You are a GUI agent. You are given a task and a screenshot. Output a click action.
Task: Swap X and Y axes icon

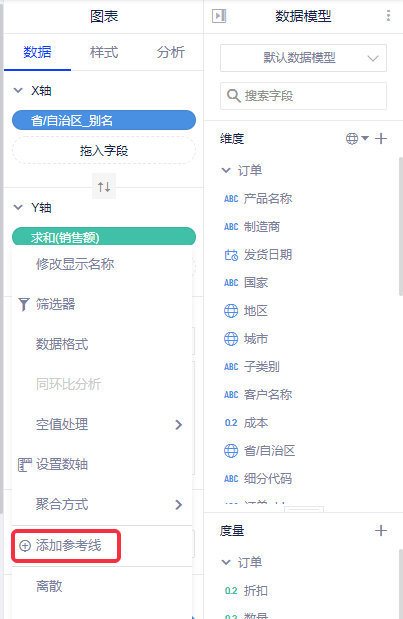point(104,186)
